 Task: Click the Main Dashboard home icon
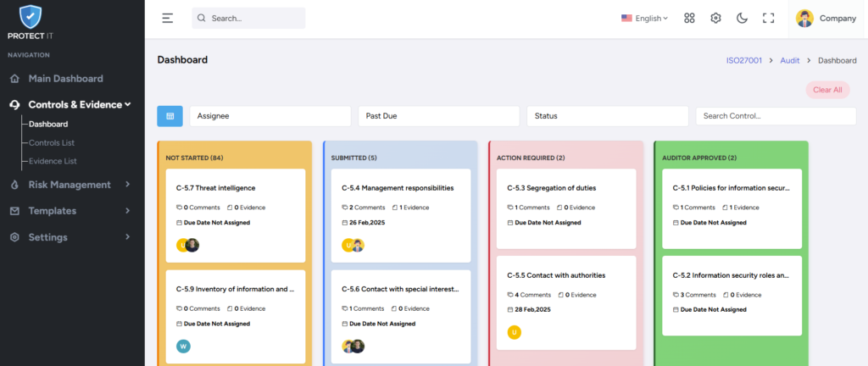pyautogui.click(x=15, y=79)
